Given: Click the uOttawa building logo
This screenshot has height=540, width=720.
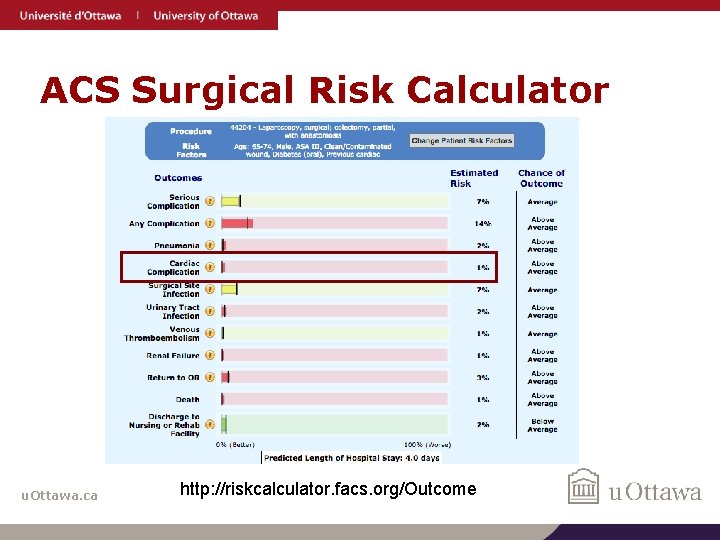Looking at the screenshot, I should (x=584, y=486).
